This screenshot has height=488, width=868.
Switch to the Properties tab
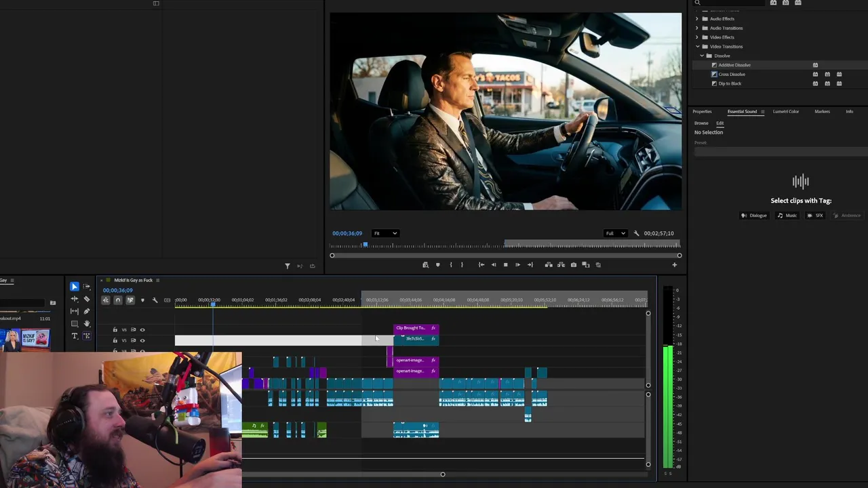coord(702,111)
